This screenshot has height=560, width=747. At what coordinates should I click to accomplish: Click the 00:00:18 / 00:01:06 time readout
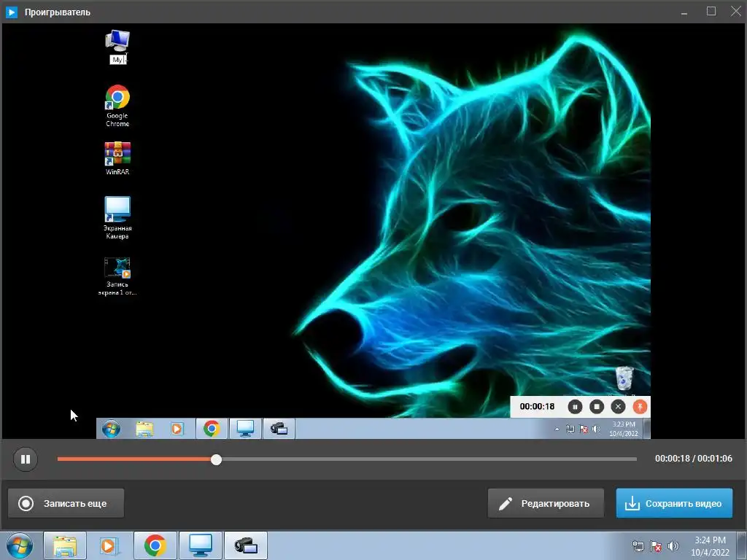(x=694, y=459)
